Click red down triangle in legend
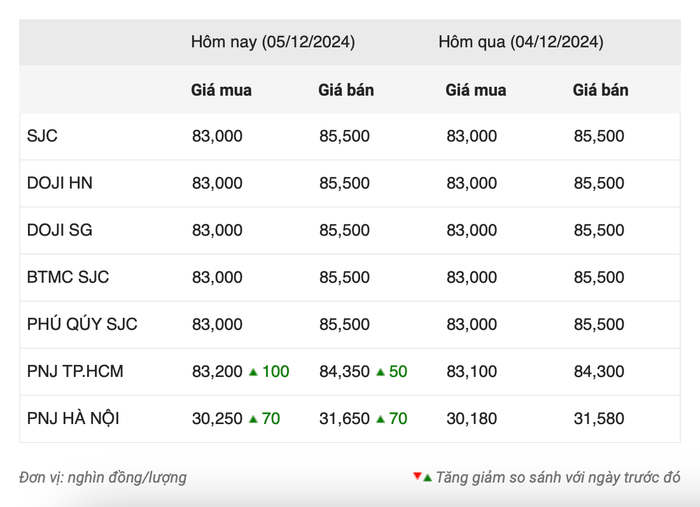This screenshot has width=700, height=507. point(417,476)
